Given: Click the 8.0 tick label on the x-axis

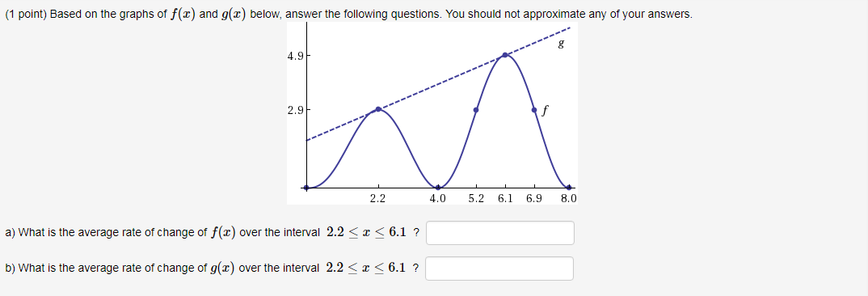Looking at the screenshot, I should [568, 198].
